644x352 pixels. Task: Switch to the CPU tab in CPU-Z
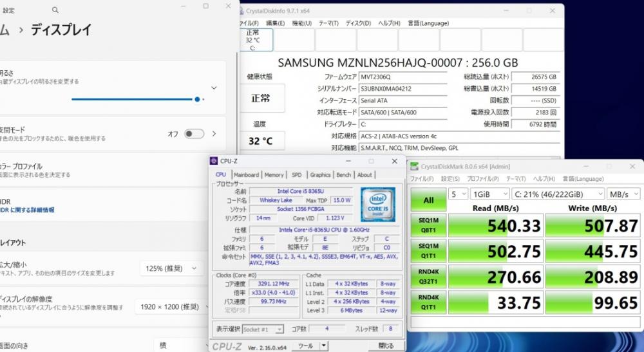tap(221, 174)
